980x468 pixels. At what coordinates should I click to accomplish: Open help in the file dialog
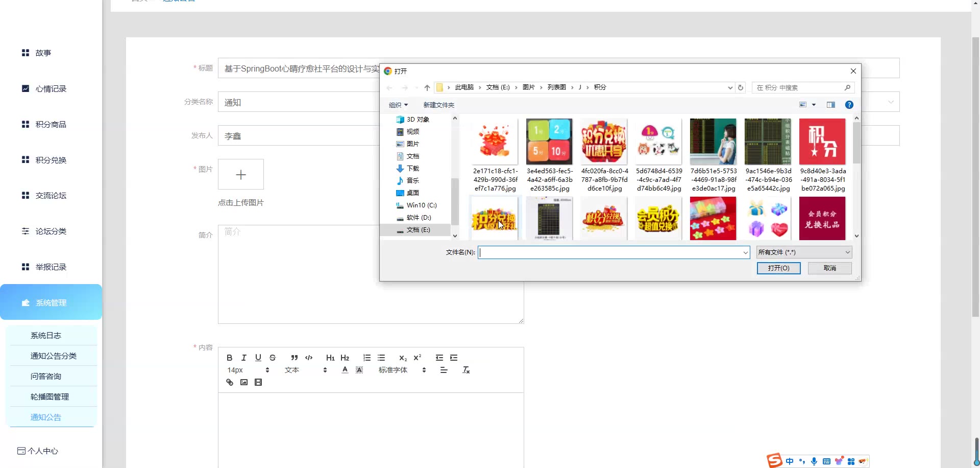849,105
